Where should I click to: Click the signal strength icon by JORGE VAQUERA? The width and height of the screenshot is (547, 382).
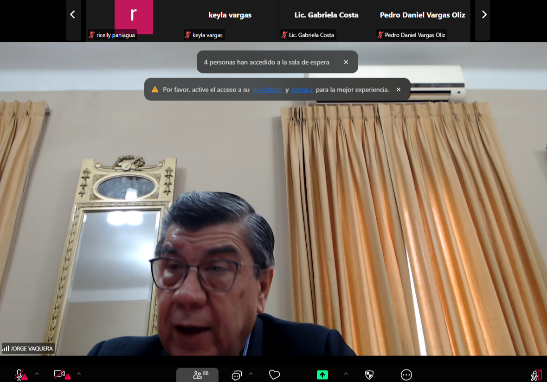[x=6, y=349]
